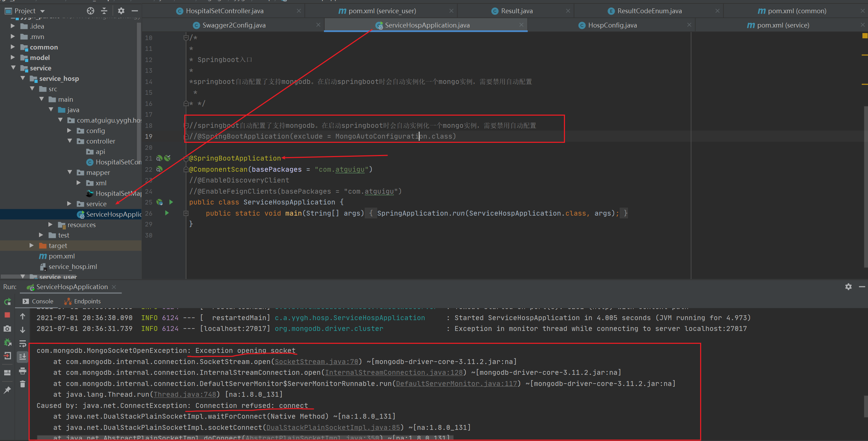This screenshot has height=441, width=868.
Task: Rerun ServiceHospApplication with the green rerun icon
Action: 7,302
